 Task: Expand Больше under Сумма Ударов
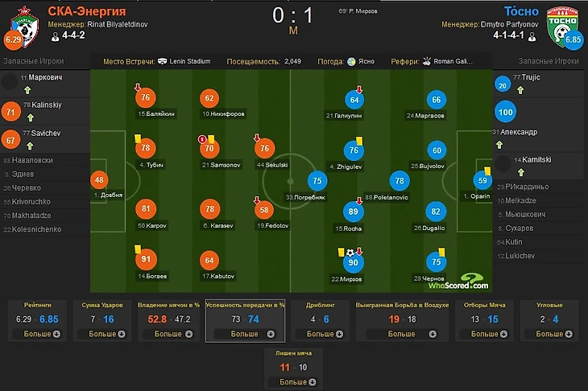[106, 334]
